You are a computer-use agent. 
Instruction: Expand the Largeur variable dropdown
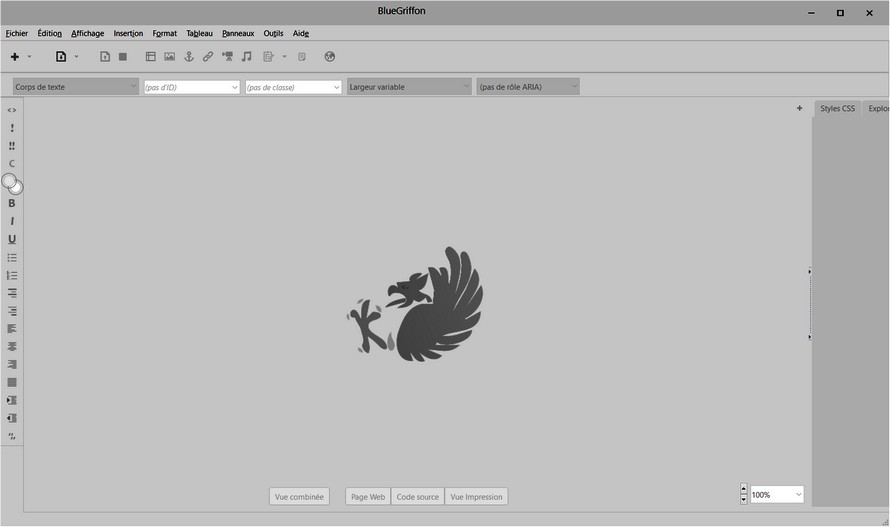409,87
